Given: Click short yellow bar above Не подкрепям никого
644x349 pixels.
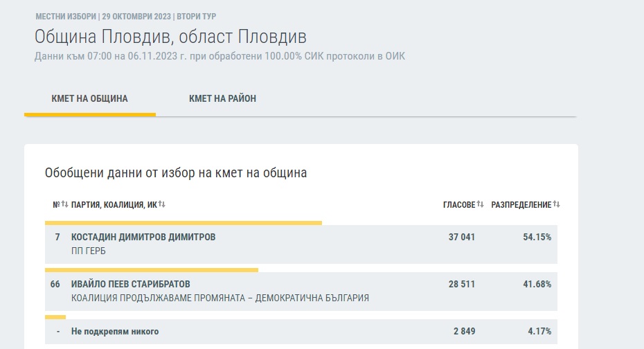Looking at the screenshot, I should point(55,317).
